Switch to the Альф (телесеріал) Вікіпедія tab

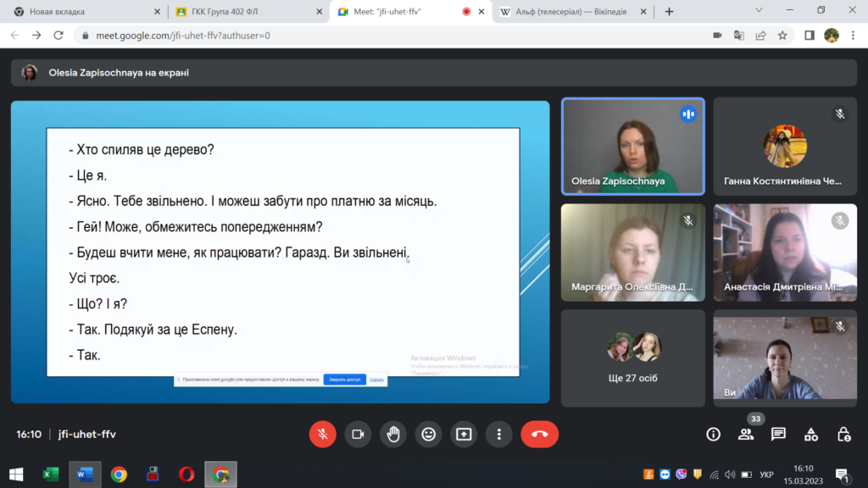click(568, 12)
